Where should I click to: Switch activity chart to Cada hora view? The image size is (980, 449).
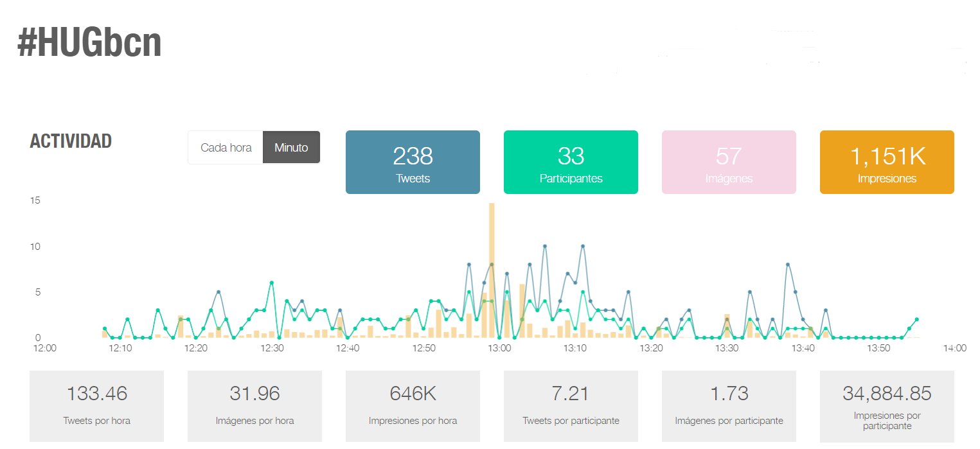pos(226,147)
